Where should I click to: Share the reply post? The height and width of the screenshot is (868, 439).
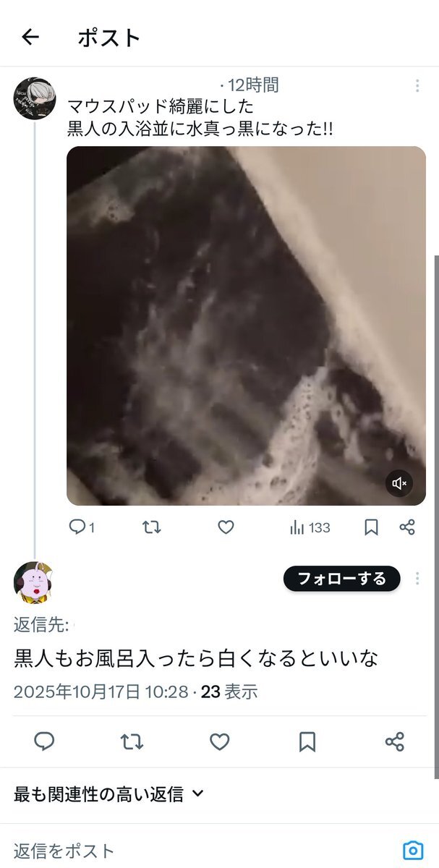pos(395,741)
